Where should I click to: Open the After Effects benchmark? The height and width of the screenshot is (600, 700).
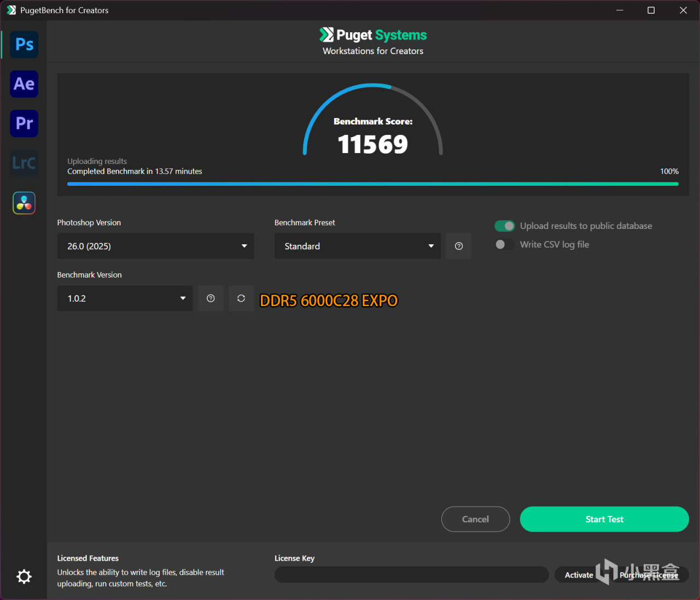(24, 84)
